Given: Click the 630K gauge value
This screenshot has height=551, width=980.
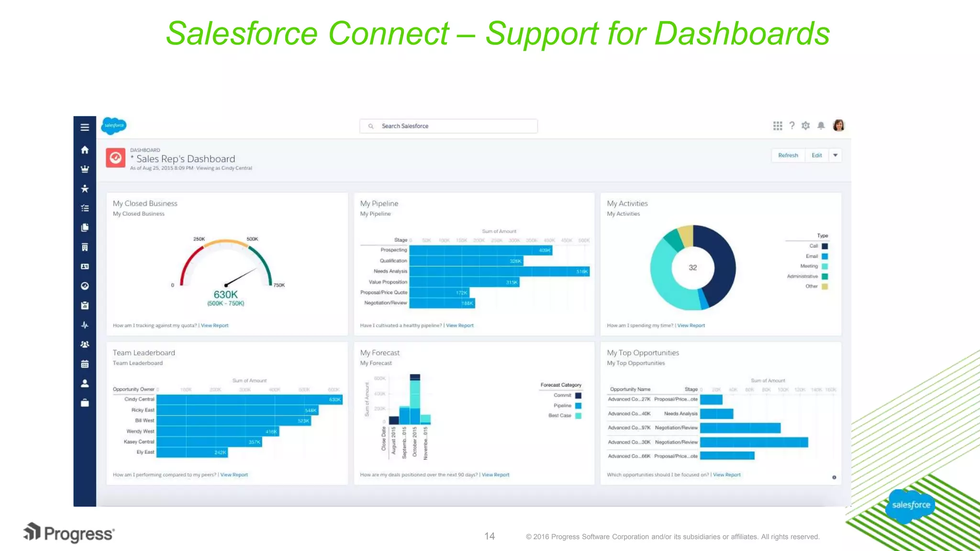Looking at the screenshot, I should point(225,295).
